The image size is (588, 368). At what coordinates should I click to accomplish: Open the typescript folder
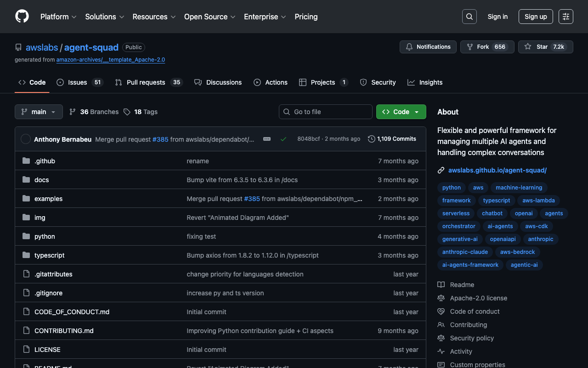coord(49,255)
